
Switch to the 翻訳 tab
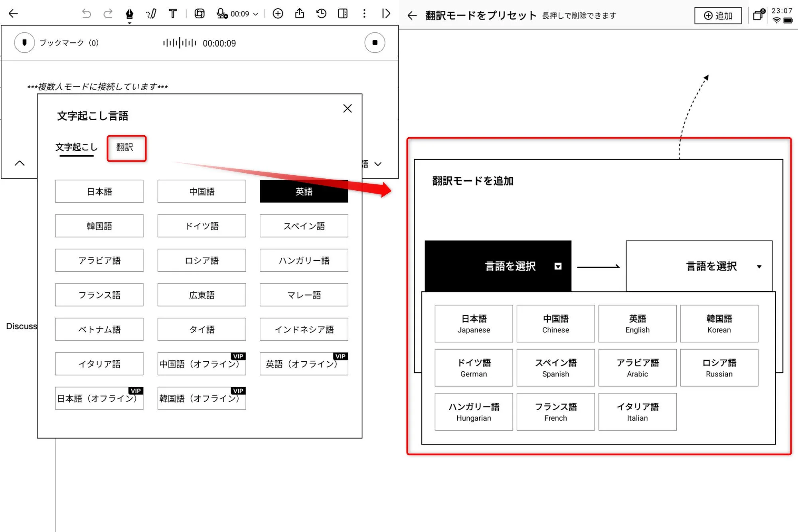tap(125, 148)
